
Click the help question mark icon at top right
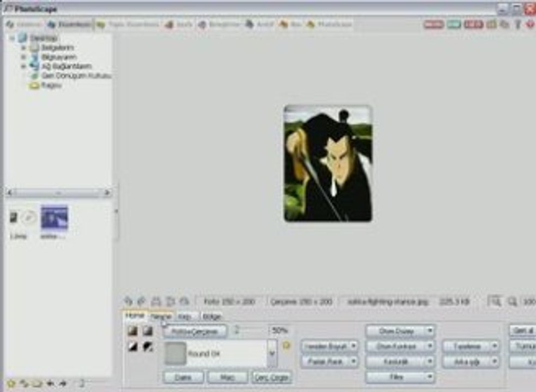[517, 24]
